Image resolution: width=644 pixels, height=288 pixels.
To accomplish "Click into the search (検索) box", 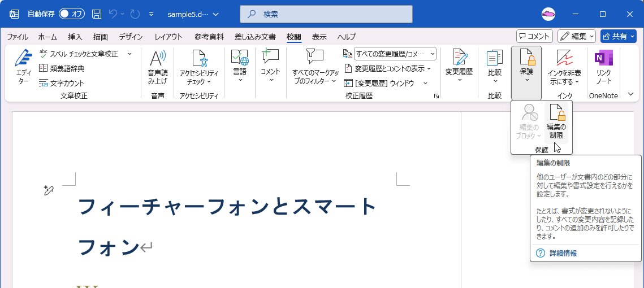I will [326, 14].
